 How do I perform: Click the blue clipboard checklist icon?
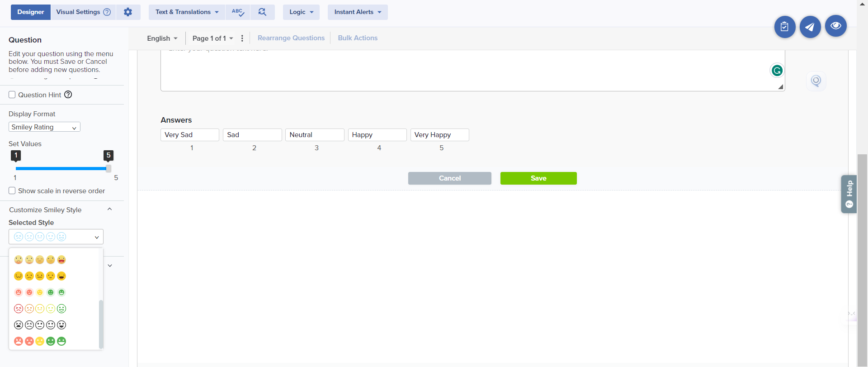pyautogui.click(x=784, y=27)
